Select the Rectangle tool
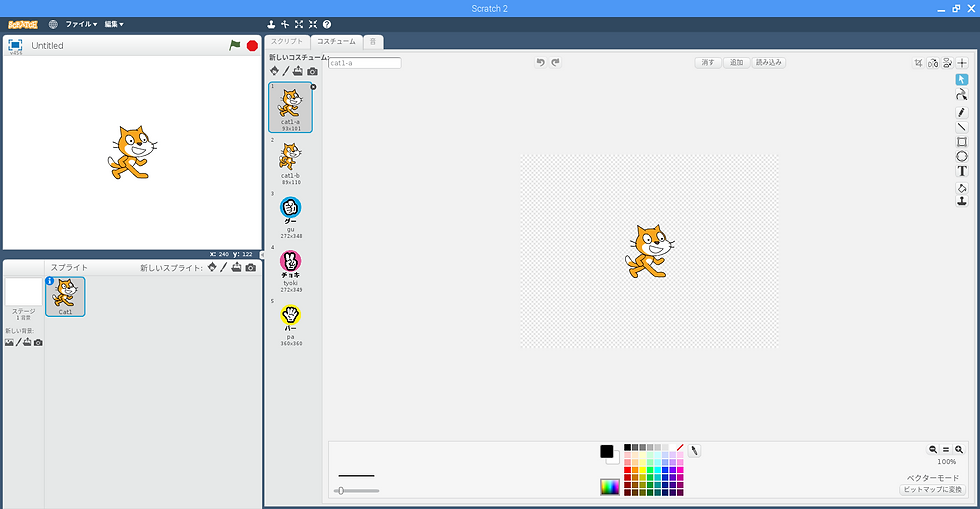This screenshot has height=509, width=980. [961, 142]
